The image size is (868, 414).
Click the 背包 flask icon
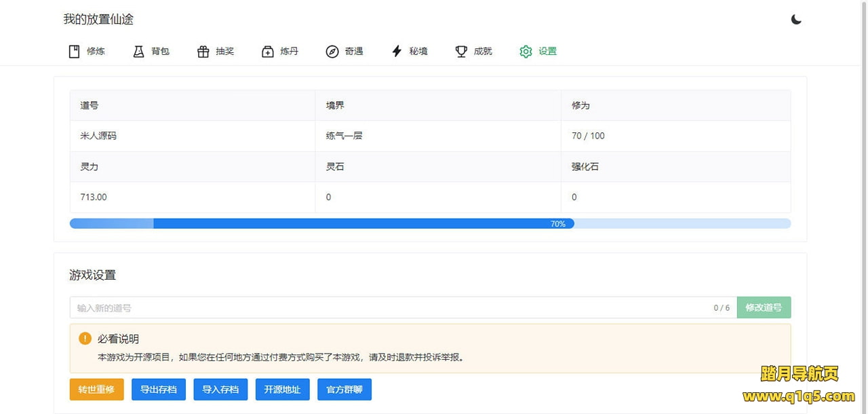click(138, 52)
